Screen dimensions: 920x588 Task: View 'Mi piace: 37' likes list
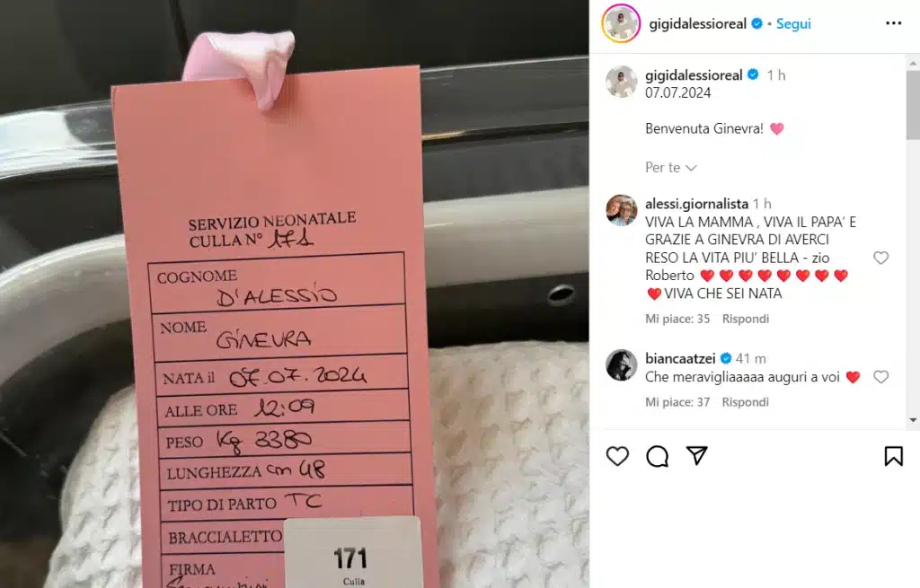click(x=677, y=402)
